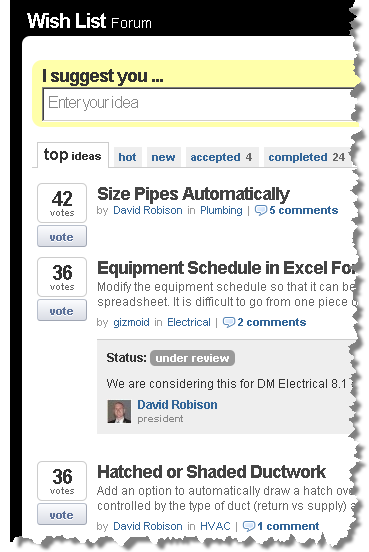Switch to the hot tab
This screenshot has width=369, height=552.
click(127, 157)
